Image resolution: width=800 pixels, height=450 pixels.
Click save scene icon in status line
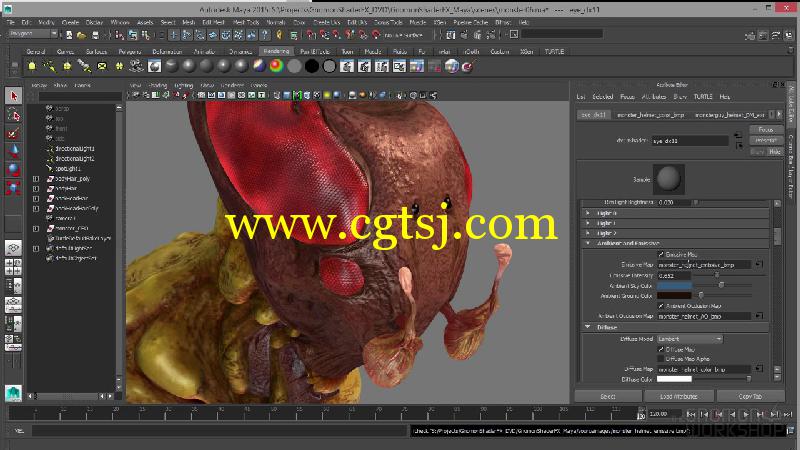click(95, 35)
